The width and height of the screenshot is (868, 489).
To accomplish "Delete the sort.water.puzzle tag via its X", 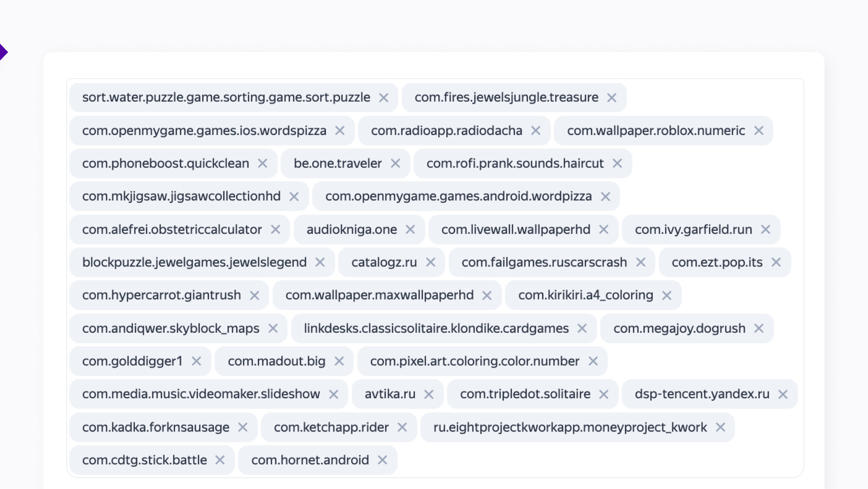I will 383,98.
